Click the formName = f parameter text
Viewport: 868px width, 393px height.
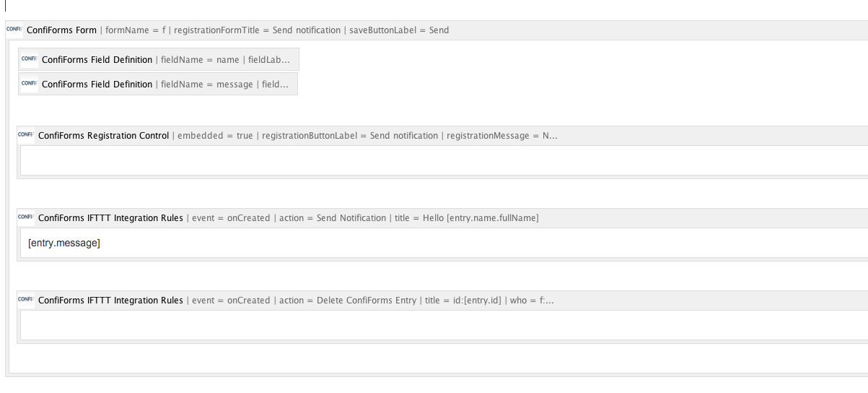tap(136, 30)
